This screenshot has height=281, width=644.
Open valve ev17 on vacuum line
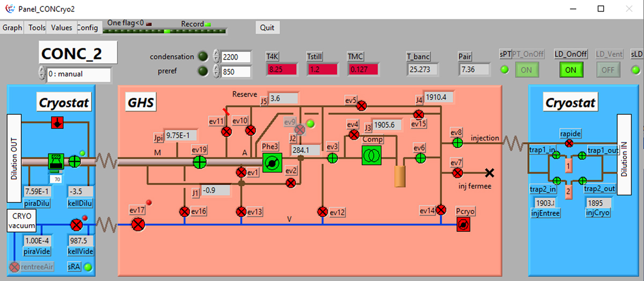pyautogui.click(x=138, y=224)
